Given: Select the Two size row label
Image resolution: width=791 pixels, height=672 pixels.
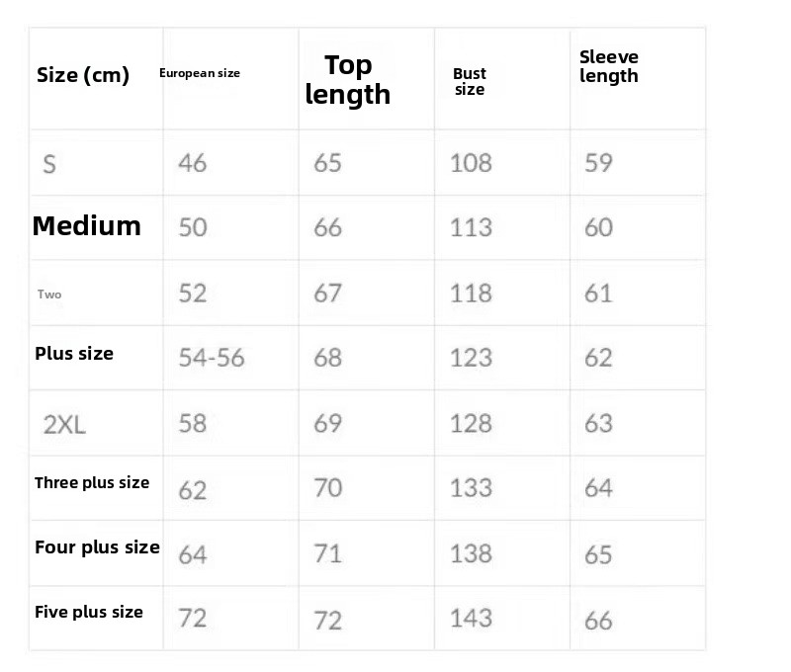Looking at the screenshot, I should pos(49,294).
